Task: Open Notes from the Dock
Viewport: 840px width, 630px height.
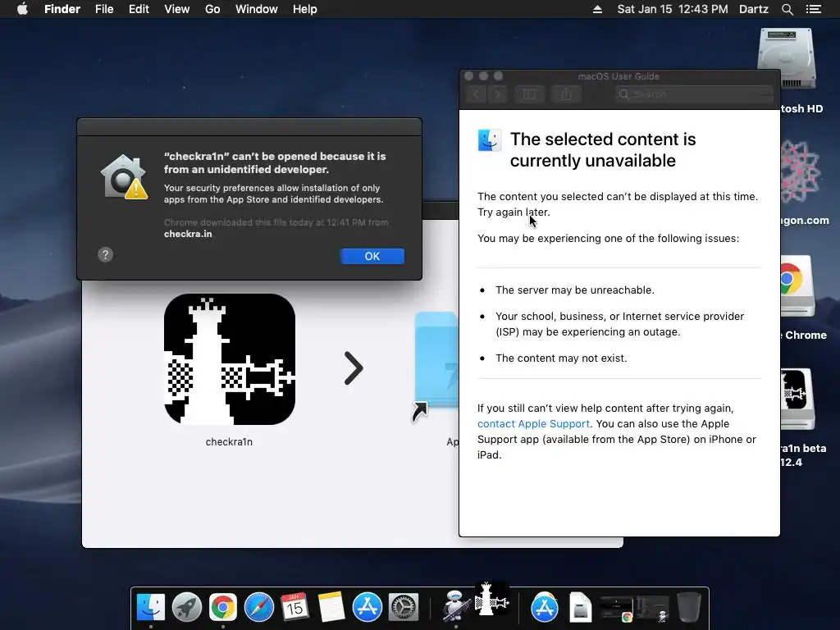Action: [x=331, y=608]
